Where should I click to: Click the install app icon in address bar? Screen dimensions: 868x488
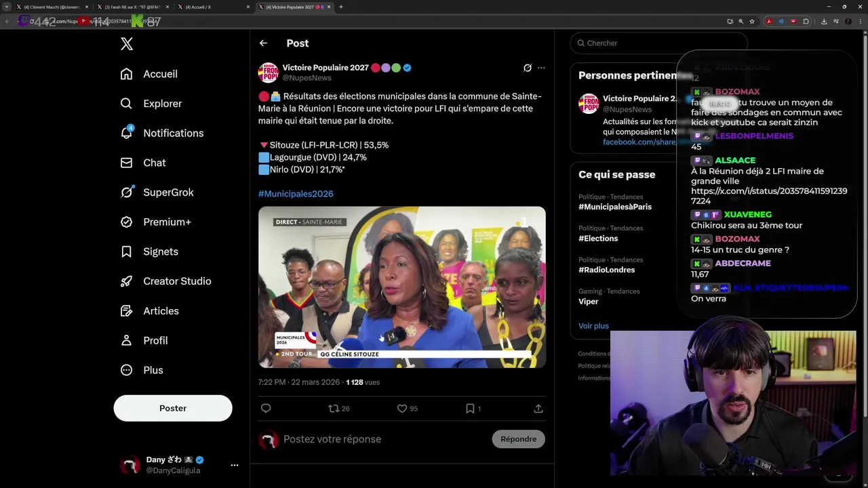point(730,21)
